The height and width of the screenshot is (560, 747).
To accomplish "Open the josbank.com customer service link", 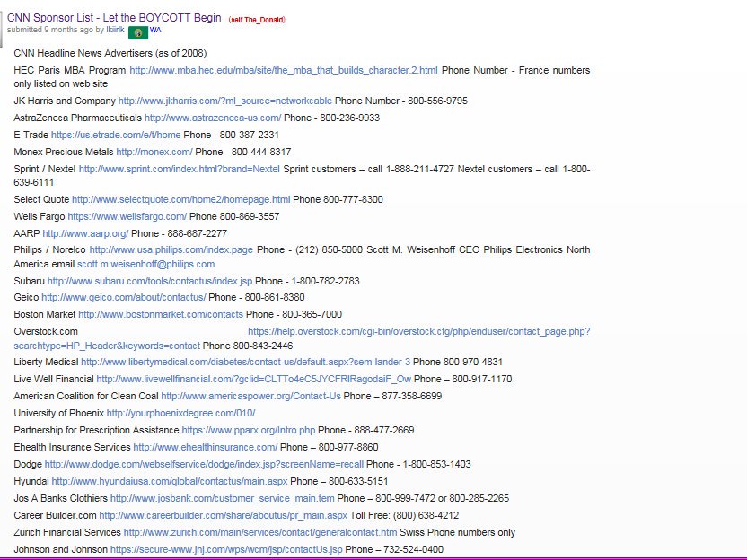I will pyautogui.click(x=223, y=499).
